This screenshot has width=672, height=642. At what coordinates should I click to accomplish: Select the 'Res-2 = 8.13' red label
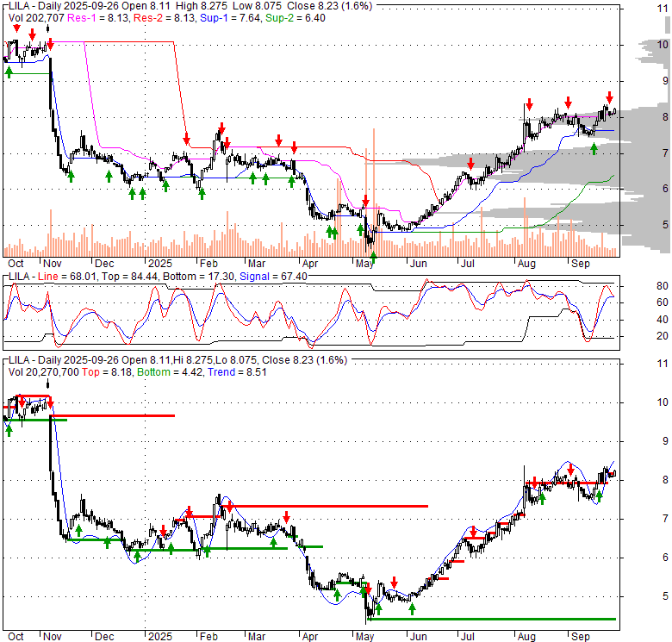[x=165, y=18]
